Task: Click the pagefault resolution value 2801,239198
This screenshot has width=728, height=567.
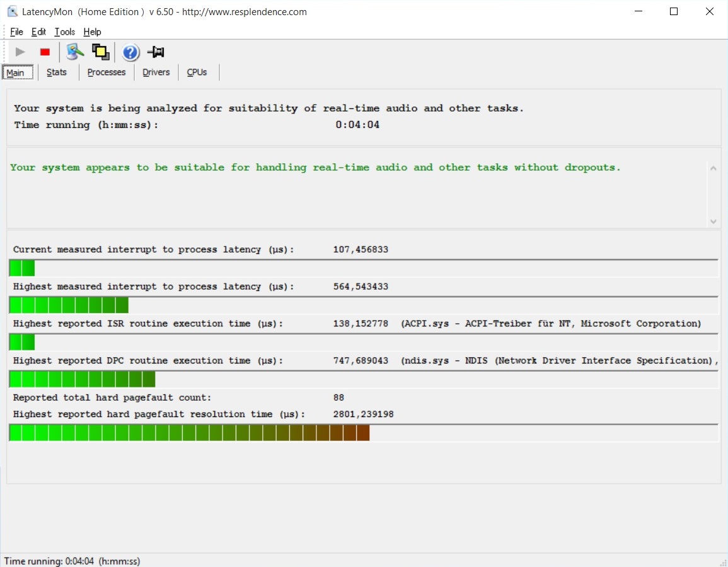Action: pos(363,415)
